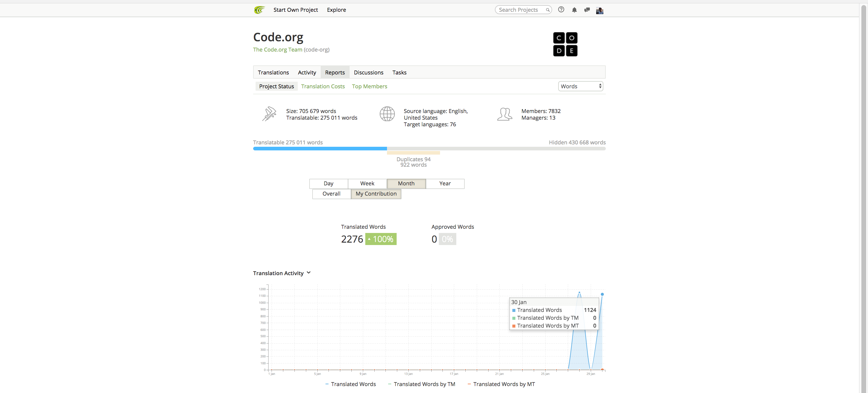This screenshot has height=393, width=868.
Task: Click 'Hidden 430 668 words' label
Action: pos(577,142)
